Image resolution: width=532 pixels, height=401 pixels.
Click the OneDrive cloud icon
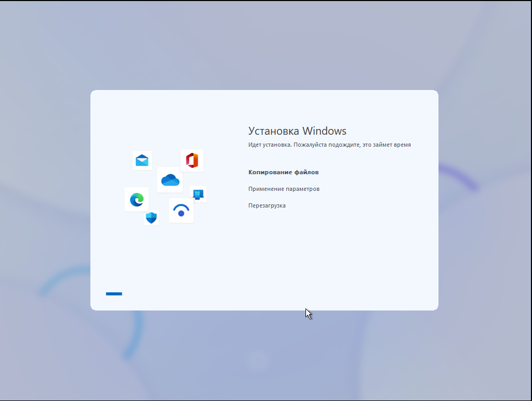(170, 180)
